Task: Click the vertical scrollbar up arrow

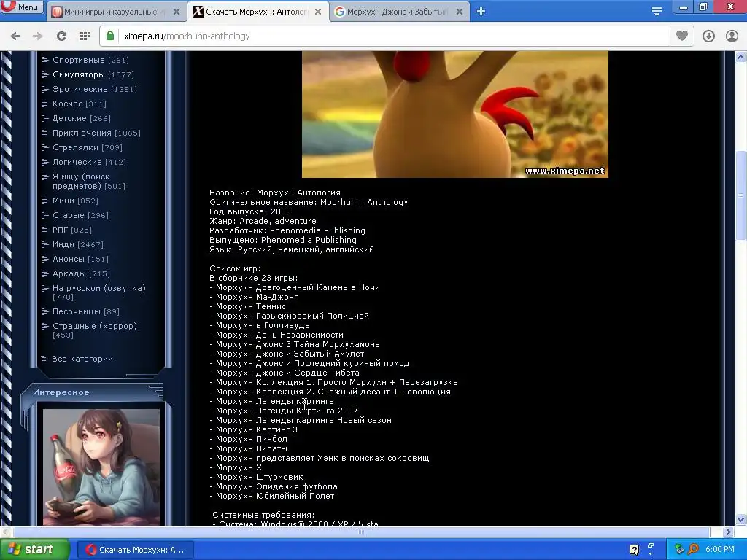Action: click(741, 58)
